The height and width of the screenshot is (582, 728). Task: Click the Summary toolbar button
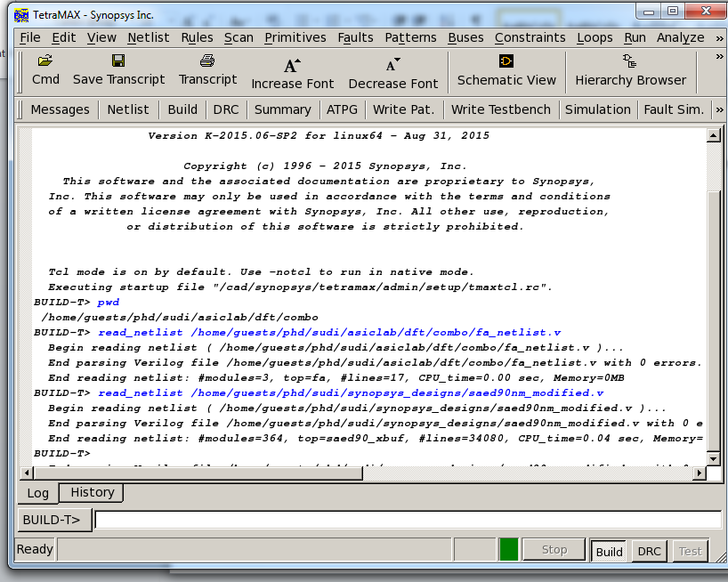(x=282, y=110)
